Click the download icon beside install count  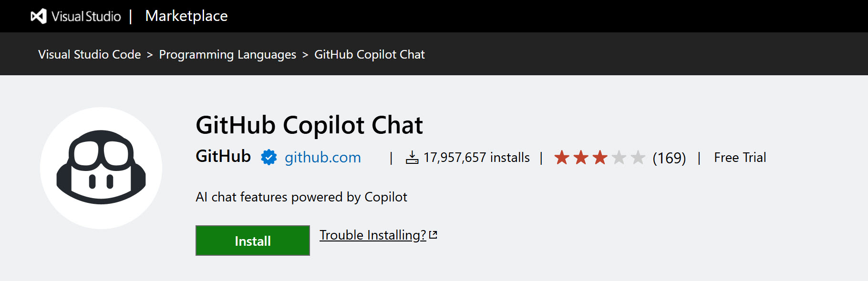point(412,157)
